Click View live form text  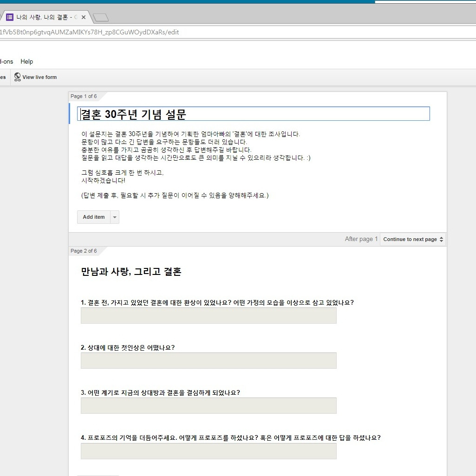pyautogui.click(x=39, y=77)
